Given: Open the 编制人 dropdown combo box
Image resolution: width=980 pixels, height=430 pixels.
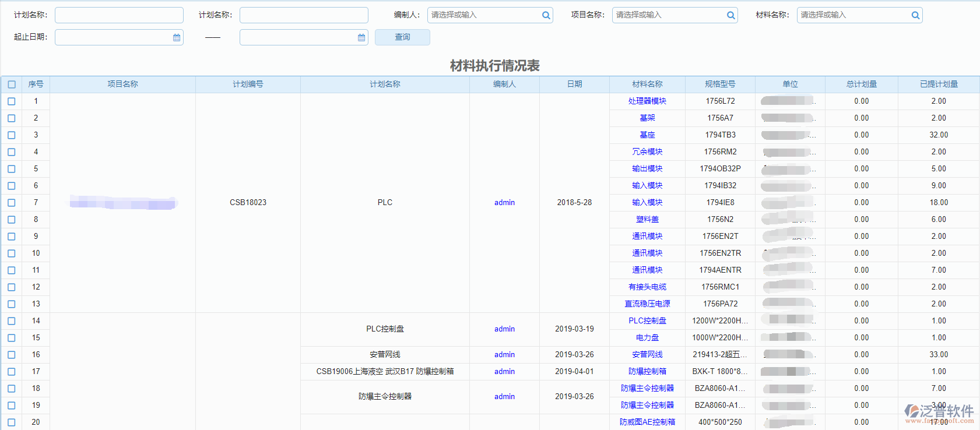Looking at the screenshot, I should point(484,15).
